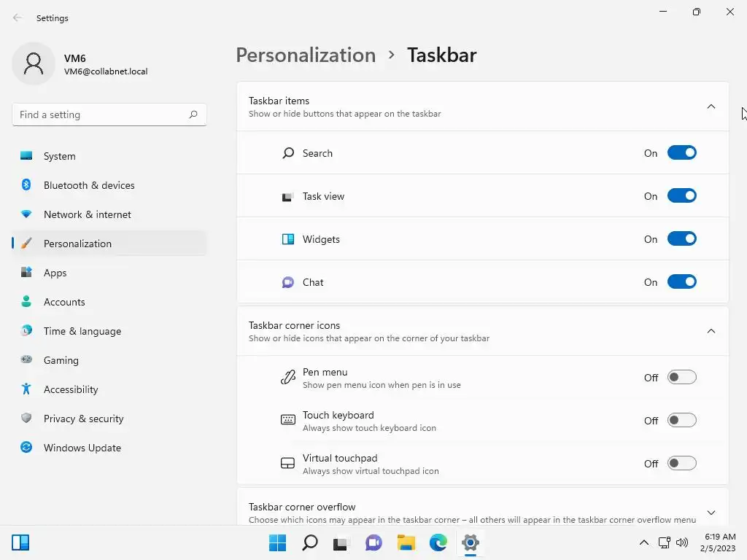Show hidden icons tray chevron
Viewport: 747px width, 560px height.
[x=644, y=542]
